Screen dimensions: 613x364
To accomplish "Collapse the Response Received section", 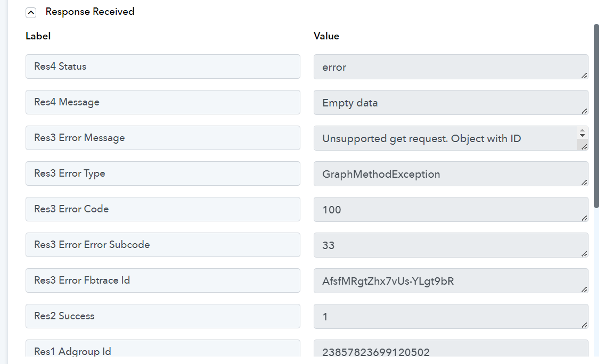I will tap(31, 12).
